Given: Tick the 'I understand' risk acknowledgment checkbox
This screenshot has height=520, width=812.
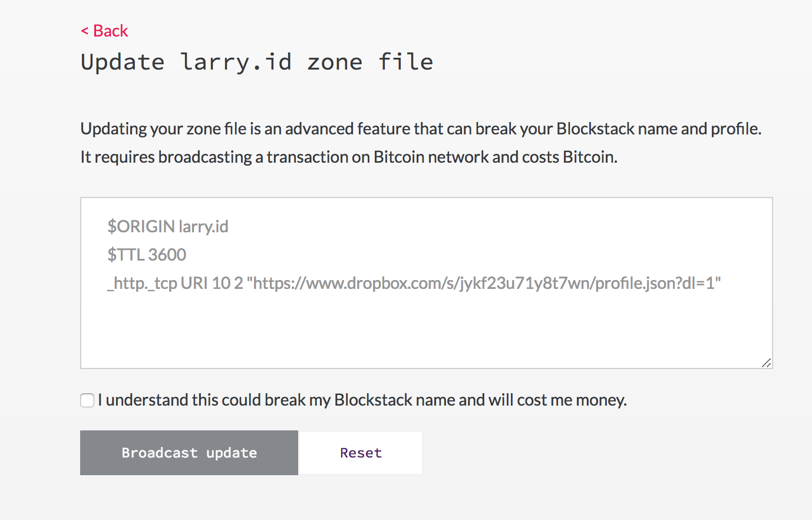Looking at the screenshot, I should click(87, 400).
